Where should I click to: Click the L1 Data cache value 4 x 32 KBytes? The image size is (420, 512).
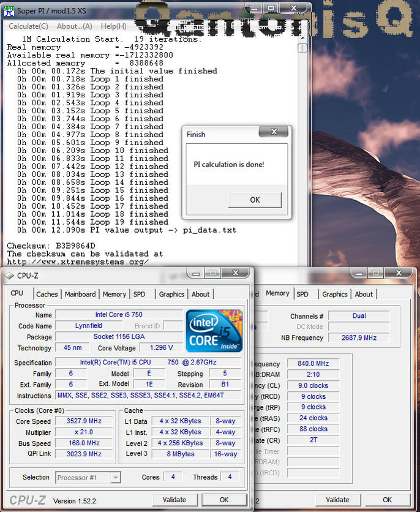181,421
